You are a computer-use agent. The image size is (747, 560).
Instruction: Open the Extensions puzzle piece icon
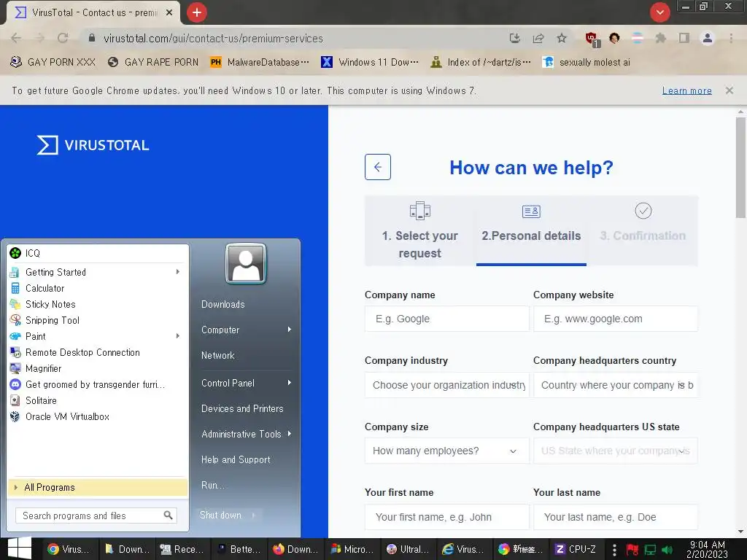[661, 38]
